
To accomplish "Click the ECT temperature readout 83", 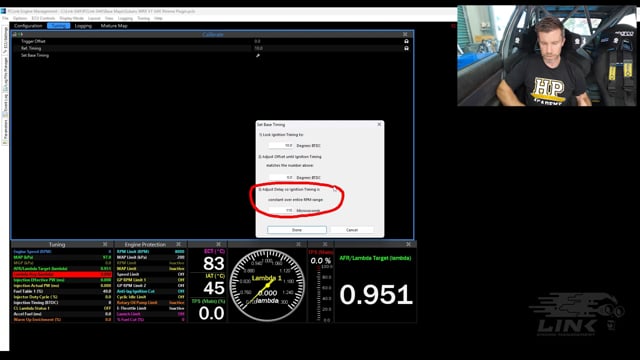I will [x=213, y=264].
